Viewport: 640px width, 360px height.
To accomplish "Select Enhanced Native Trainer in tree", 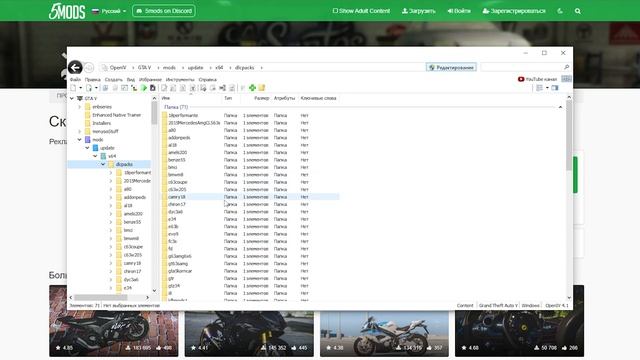I will (116, 115).
